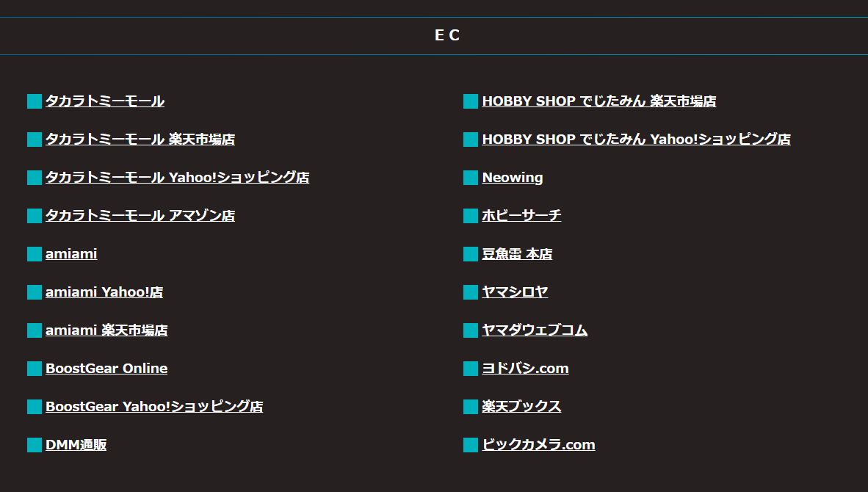Click the square bullet beside 楽天ブックス
Image resolution: width=868 pixels, height=492 pixels.
click(x=471, y=407)
